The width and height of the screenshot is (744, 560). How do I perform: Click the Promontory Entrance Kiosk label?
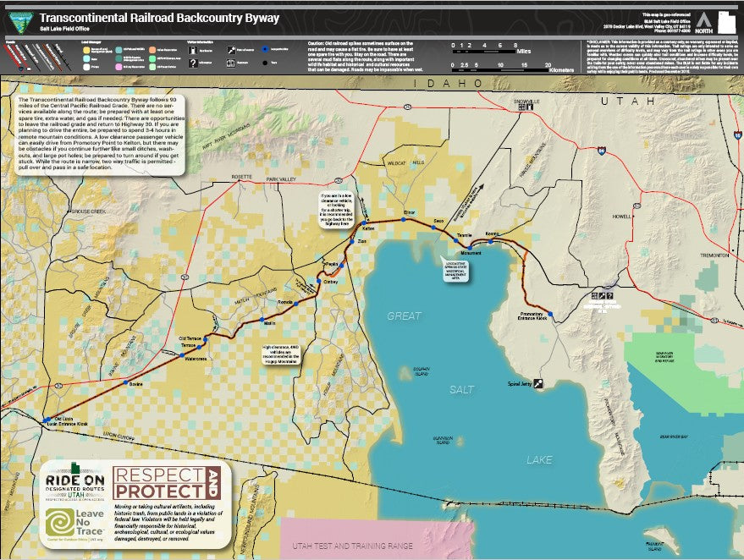(x=533, y=315)
